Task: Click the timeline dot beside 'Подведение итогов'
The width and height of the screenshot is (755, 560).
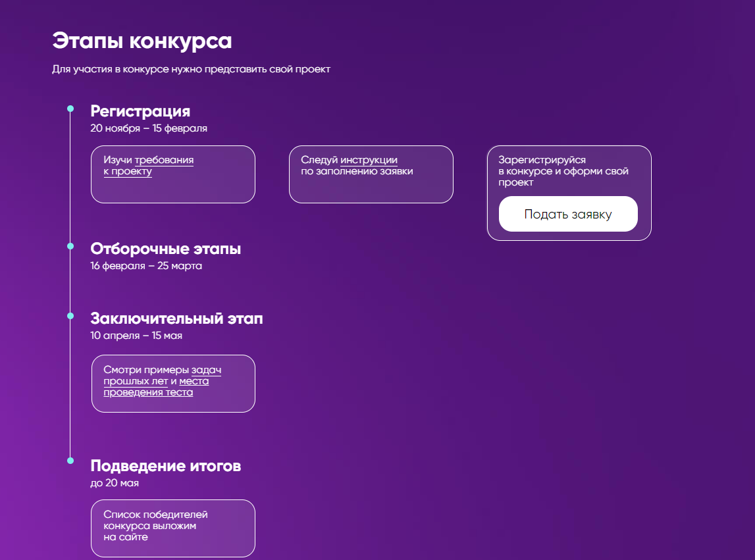Action: tap(70, 461)
